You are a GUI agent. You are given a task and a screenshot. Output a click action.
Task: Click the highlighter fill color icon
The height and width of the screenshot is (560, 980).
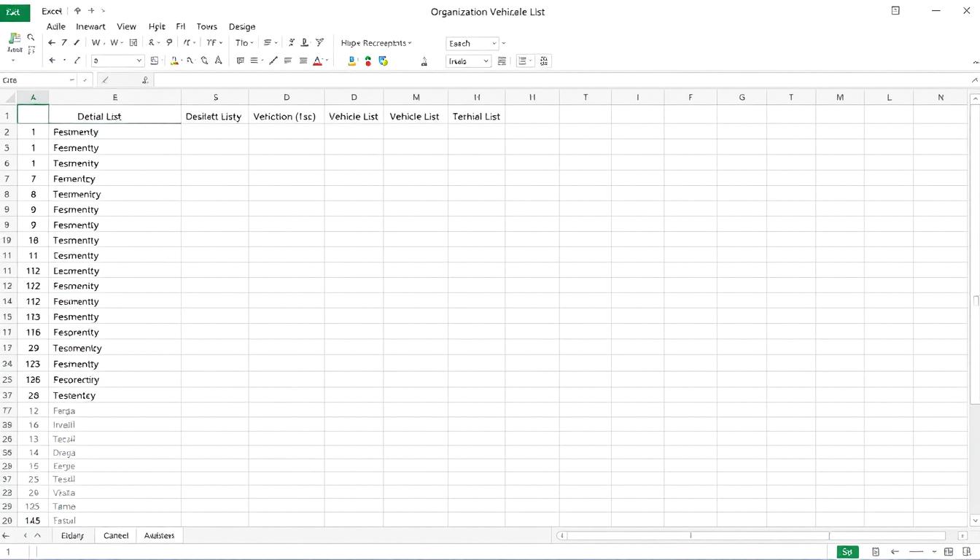click(174, 61)
